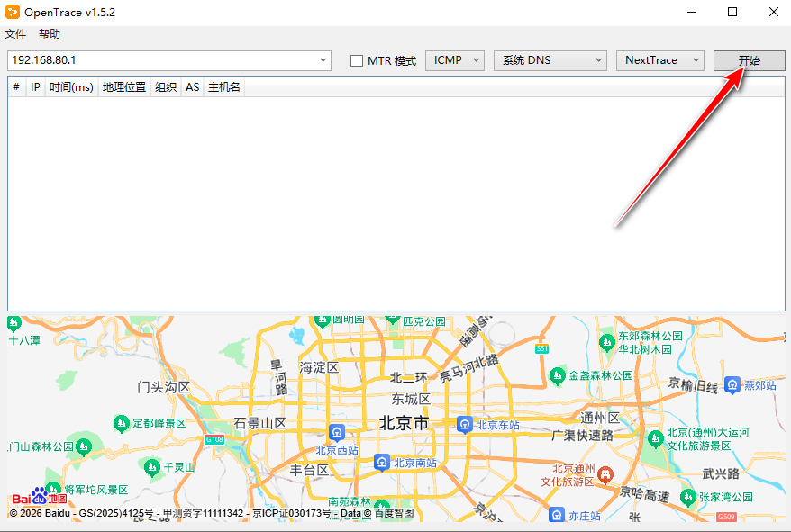Viewport: 791px width, 532px height.
Task: Click the OpenTrace app icon in title bar
Action: (12, 12)
